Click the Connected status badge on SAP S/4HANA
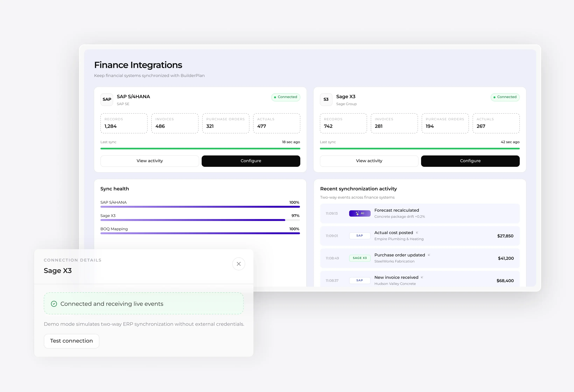 point(286,97)
